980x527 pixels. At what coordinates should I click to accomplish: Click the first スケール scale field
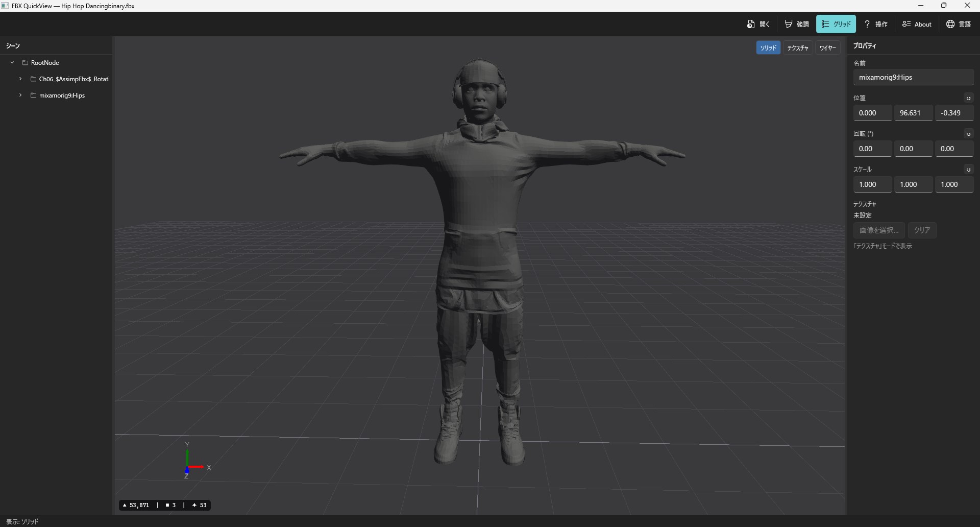coord(873,184)
